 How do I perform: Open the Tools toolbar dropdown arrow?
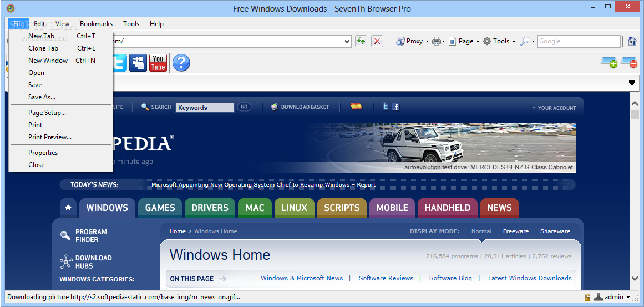(x=514, y=42)
